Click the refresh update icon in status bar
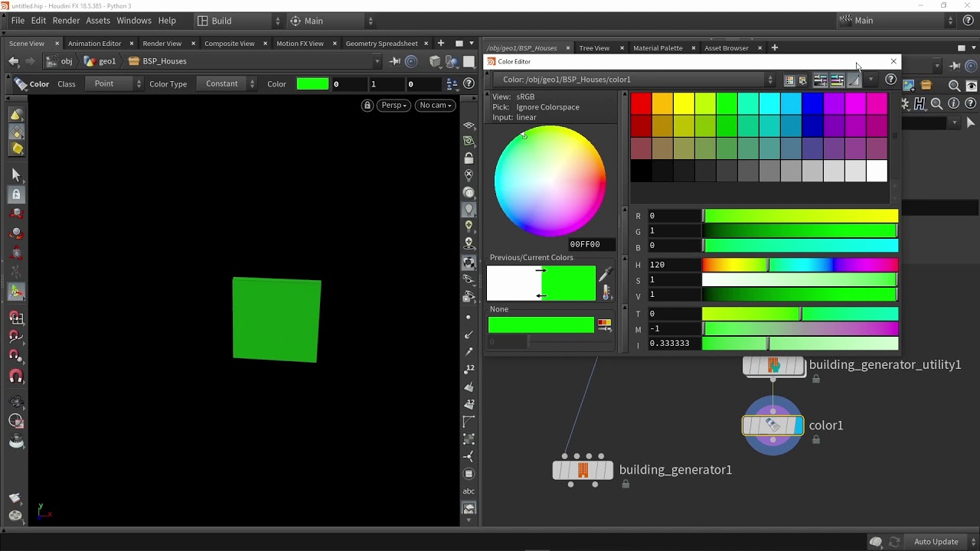Viewport: 980px width, 551px height. tap(894, 542)
